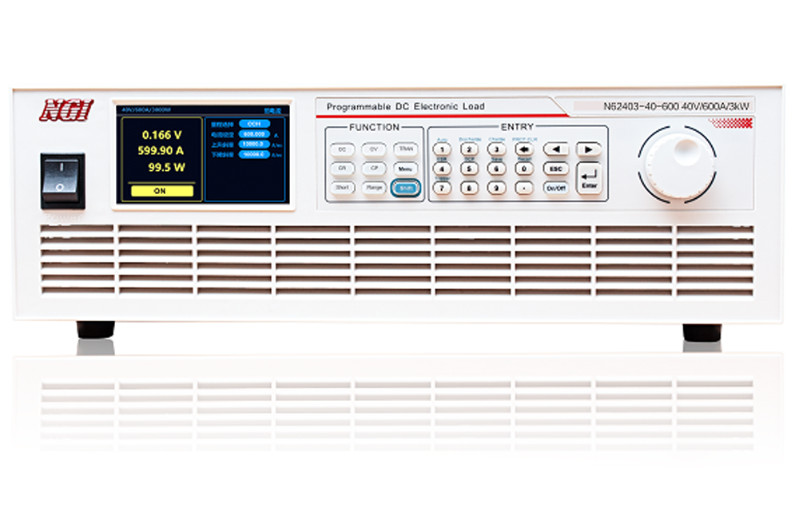The image size is (799, 532).
Task: Click the NGI brand logo
Action: tap(66, 110)
